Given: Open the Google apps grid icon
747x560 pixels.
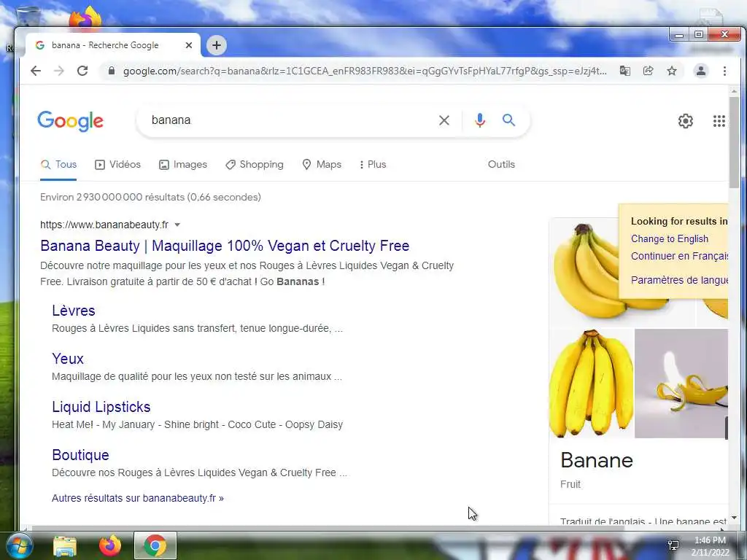Looking at the screenshot, I should [719, 121].
